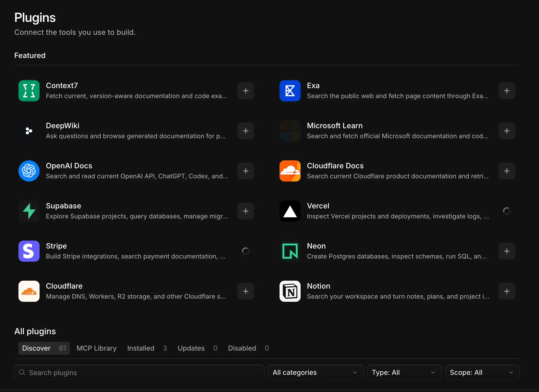Click the Context7 plugin icon
539x392 pixels.
tap(29, 91)
